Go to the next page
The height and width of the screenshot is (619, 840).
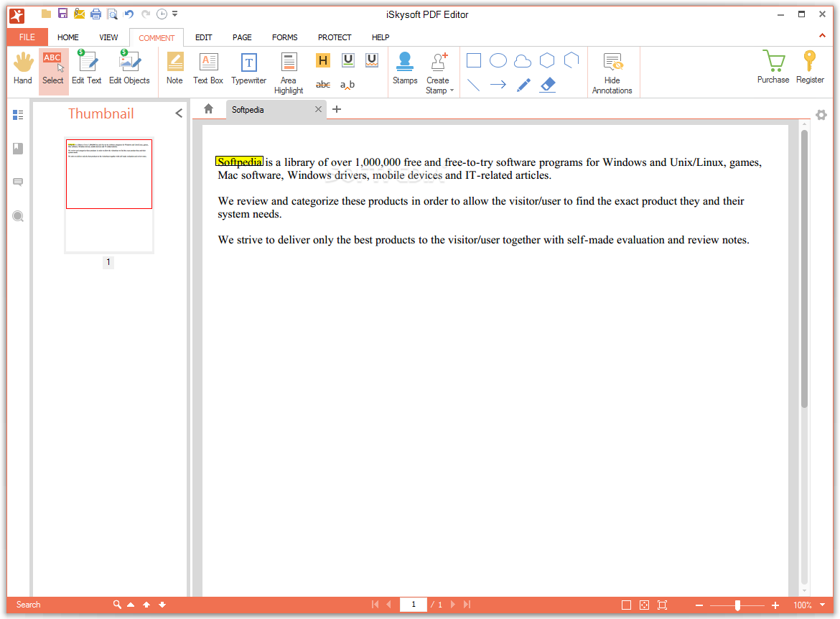point(453,605)
